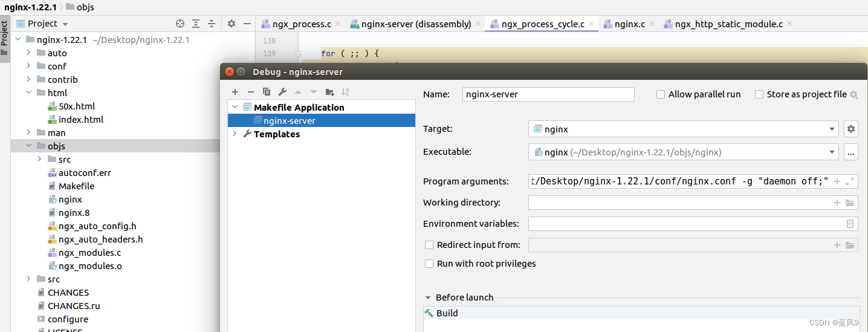
Task: Create new configuration folder icon
Action: (329, 92)
